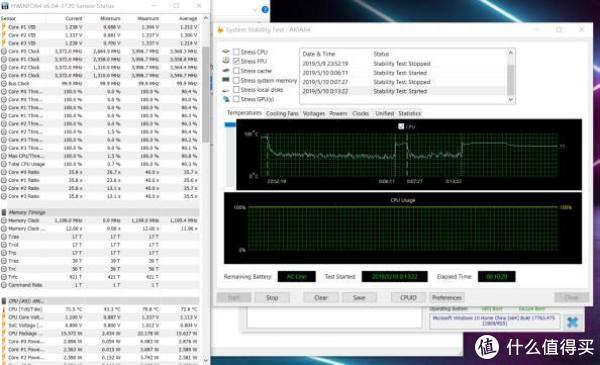Stop the stability test
This screenshot has height=365, width=600.
pyautogui.click(x=272, y=298)
